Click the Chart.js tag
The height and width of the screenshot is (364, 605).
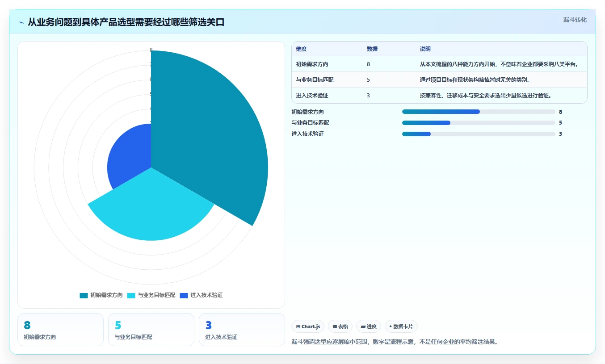[x=308, y=326]
